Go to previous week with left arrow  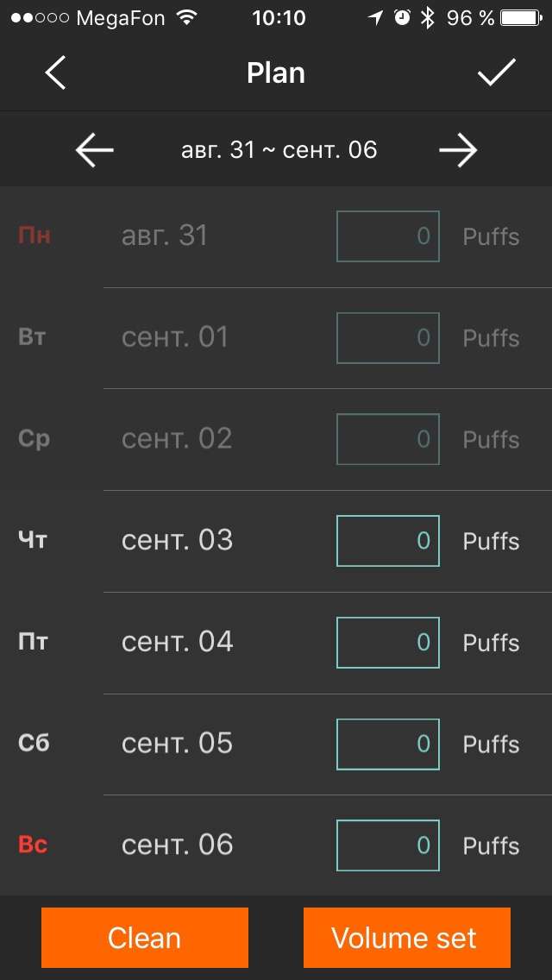pyautogui.click(x=95, y=150)
